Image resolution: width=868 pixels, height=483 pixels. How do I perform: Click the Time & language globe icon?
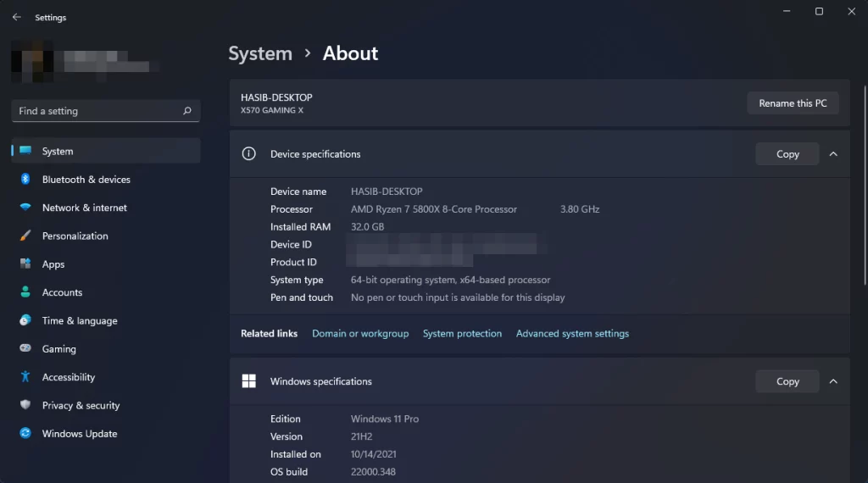[x=25, y=319]
